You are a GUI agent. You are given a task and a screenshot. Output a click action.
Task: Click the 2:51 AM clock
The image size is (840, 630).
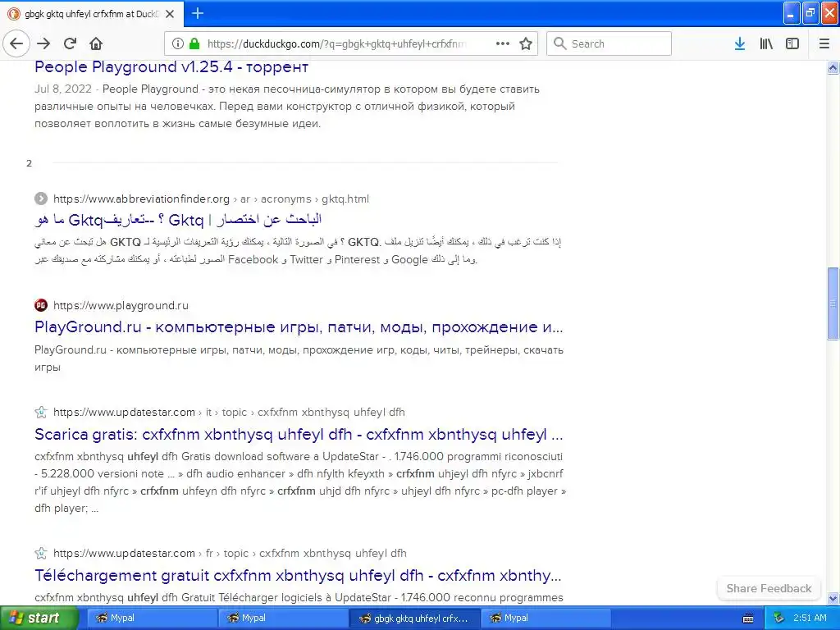810,618
